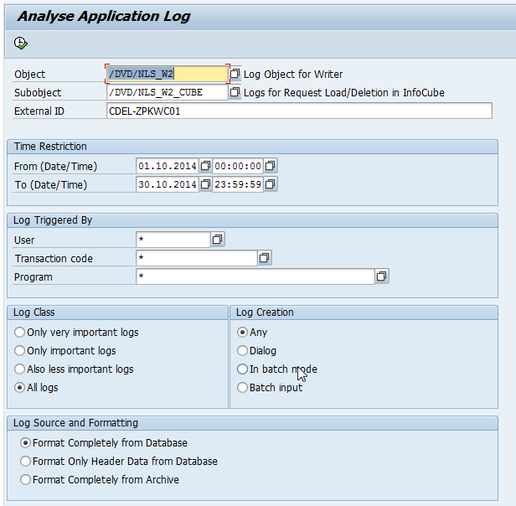Open value help next to Subobject field
Viewport: 516px width, 506px height.
[235, 92]
